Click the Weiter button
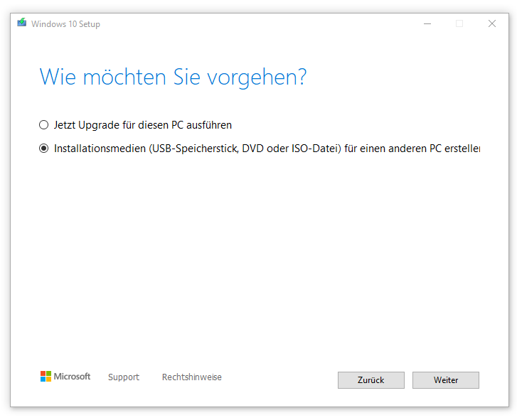 tap(445, 379)
